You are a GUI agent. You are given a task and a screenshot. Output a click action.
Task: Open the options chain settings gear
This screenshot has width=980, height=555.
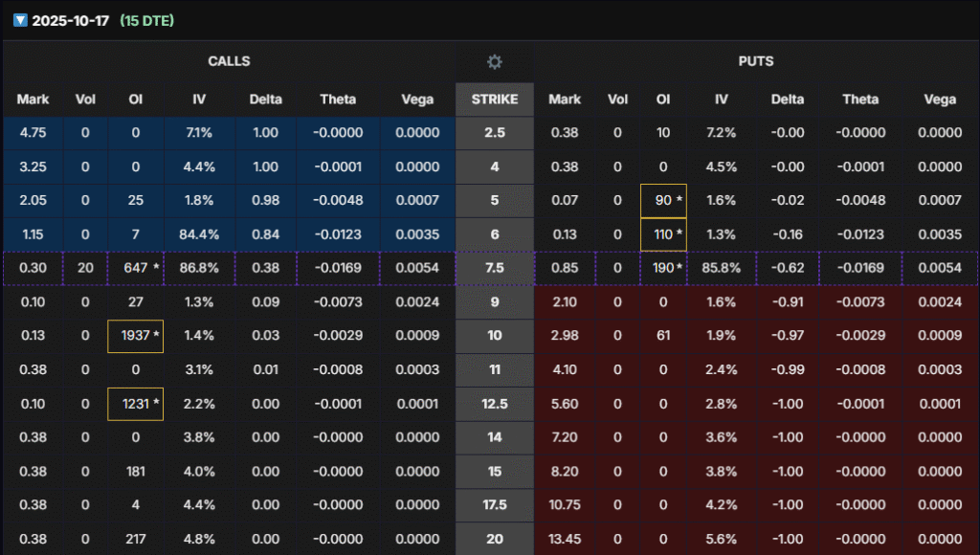494,61
